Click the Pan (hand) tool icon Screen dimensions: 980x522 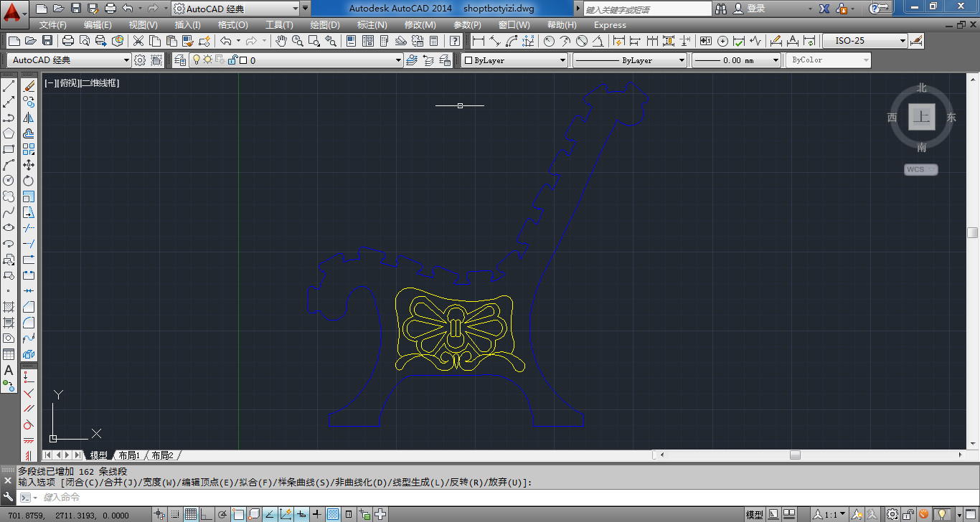click(x=281, y=41)
